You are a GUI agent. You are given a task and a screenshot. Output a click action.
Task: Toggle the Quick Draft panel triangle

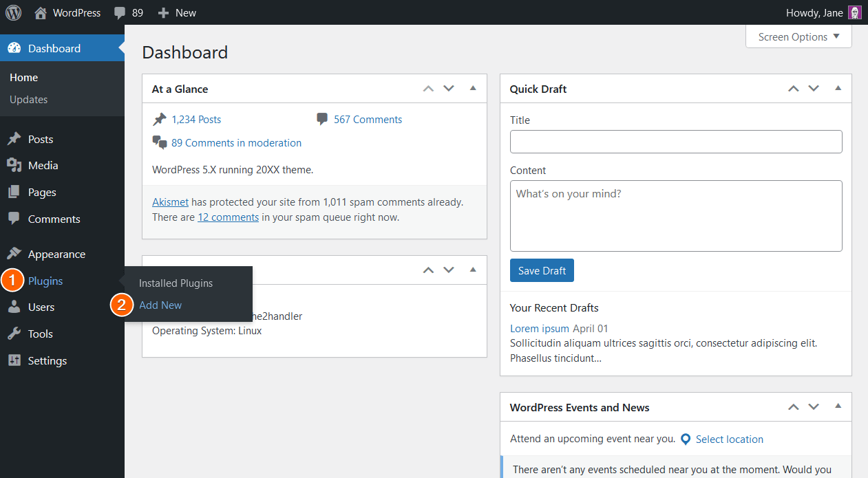pyautogui.click(x=838, y=89)
